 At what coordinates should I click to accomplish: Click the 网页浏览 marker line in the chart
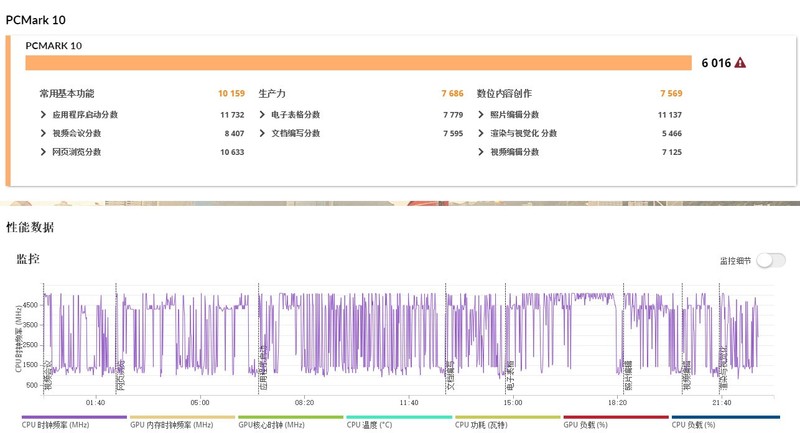point(116,339)
